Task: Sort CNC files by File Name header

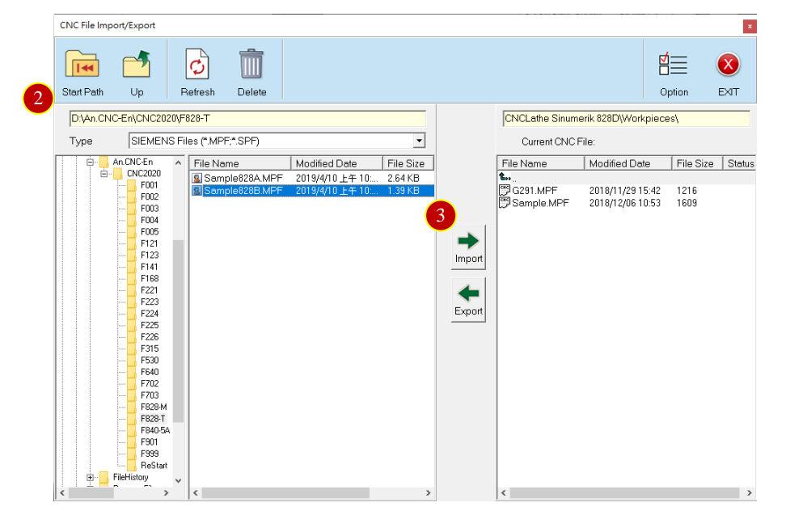Action: [x=541, y=163]
